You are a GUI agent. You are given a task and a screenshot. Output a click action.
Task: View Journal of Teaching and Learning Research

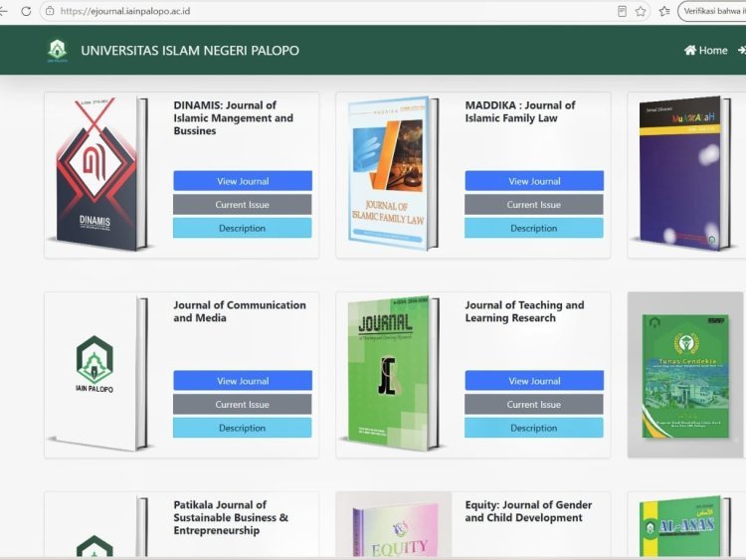point(534,381)
